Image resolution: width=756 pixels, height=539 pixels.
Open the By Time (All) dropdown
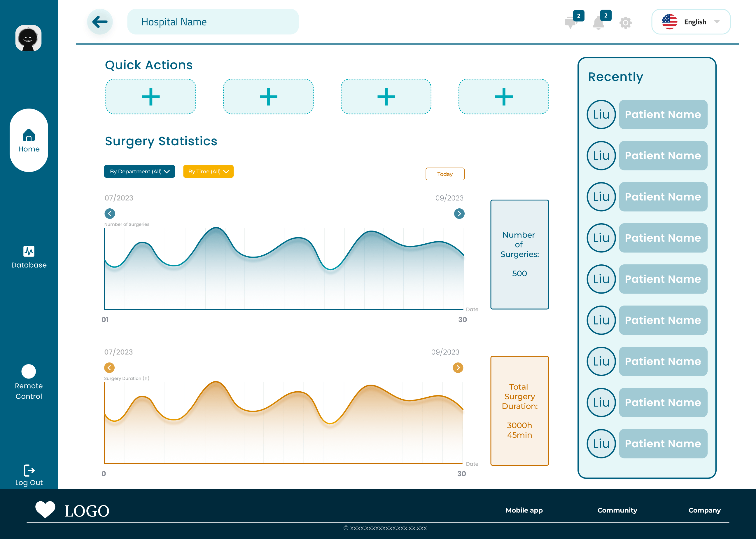coord(208,171)
